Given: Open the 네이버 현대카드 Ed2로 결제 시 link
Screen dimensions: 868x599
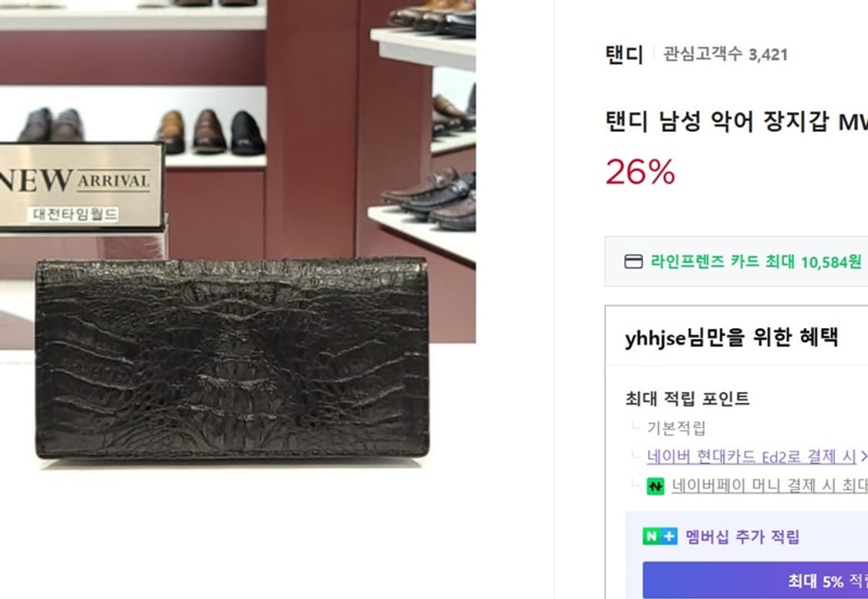Looking at the screenshot, I should coord(751,457).
